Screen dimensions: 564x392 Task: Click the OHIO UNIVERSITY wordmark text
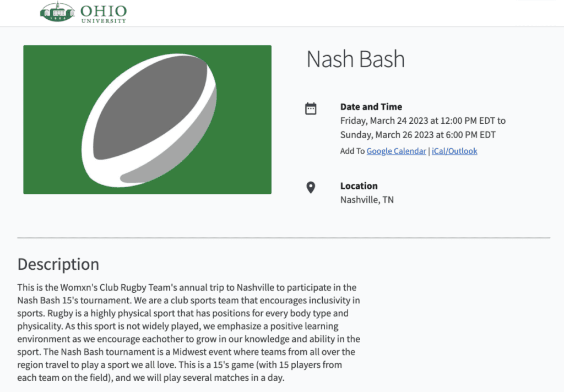pyautogui.click(x=103, y=14)
